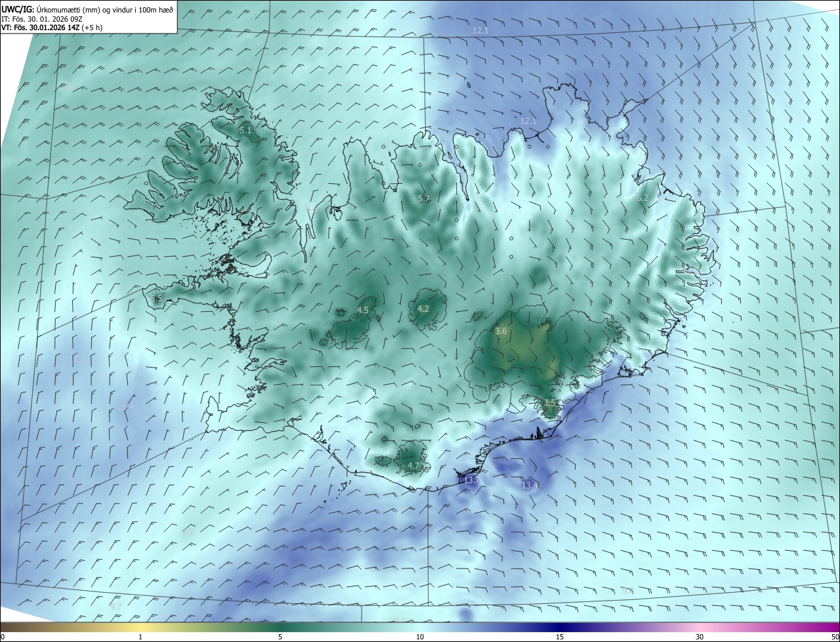Click the 13.7 value at the south coast
This screenshot has width=840, height=642.
point(472,481)
